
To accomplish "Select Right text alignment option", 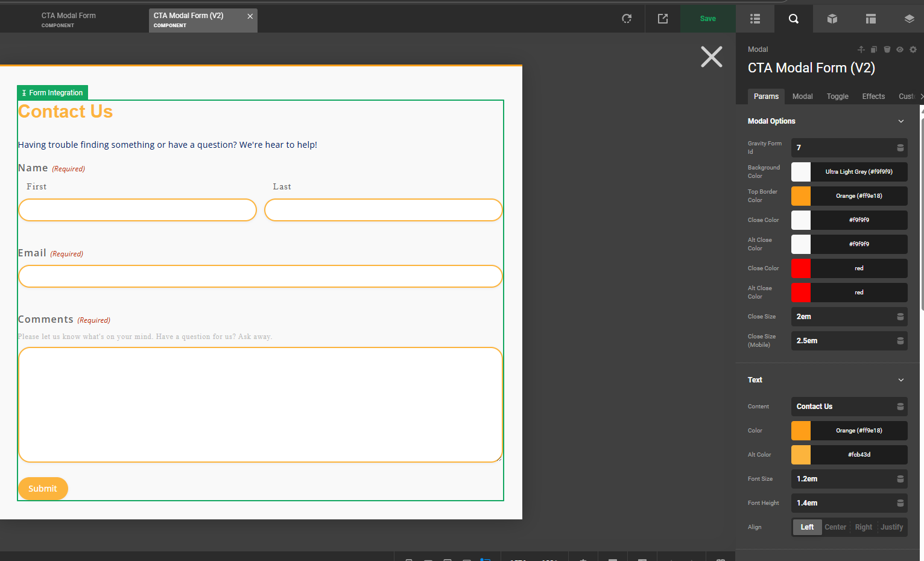I will point(863,527).
